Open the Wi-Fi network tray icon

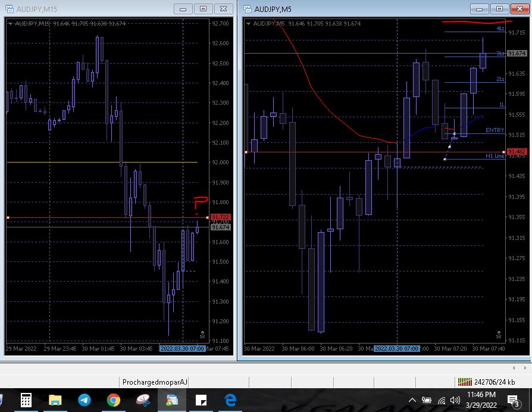click(442, 401)
